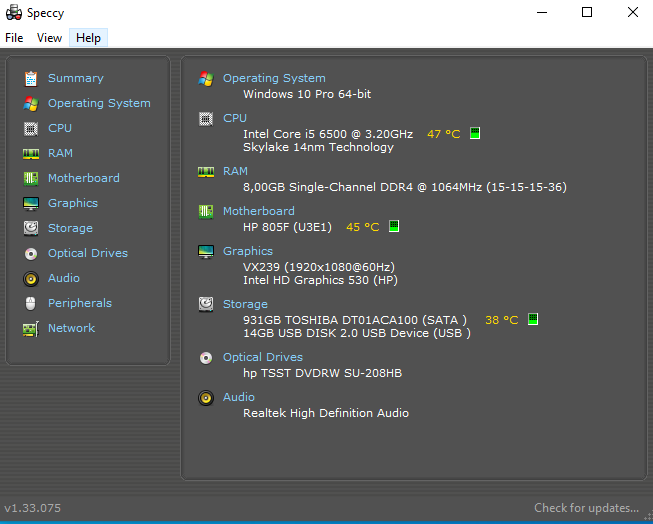
Task: Click the RAM icon in summary panel
Action: coord(206,172)
